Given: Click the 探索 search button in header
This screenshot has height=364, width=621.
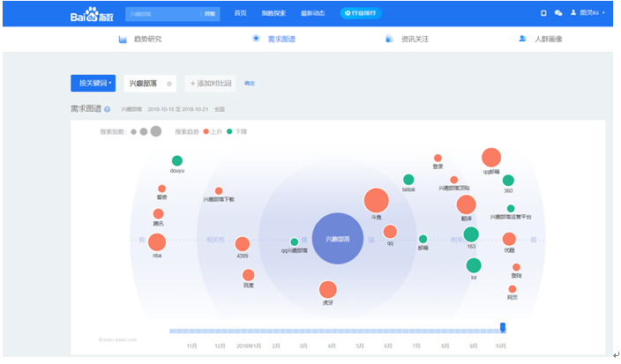Looking at the screenshot, I should pyautogui.click(x=210, y=14).
